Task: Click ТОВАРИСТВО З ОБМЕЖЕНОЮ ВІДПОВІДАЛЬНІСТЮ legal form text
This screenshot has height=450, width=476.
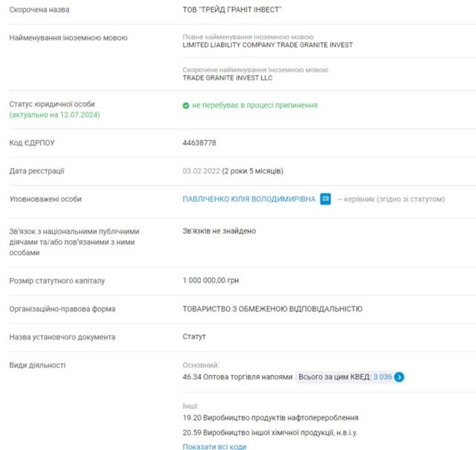Action: pos(272,309)
